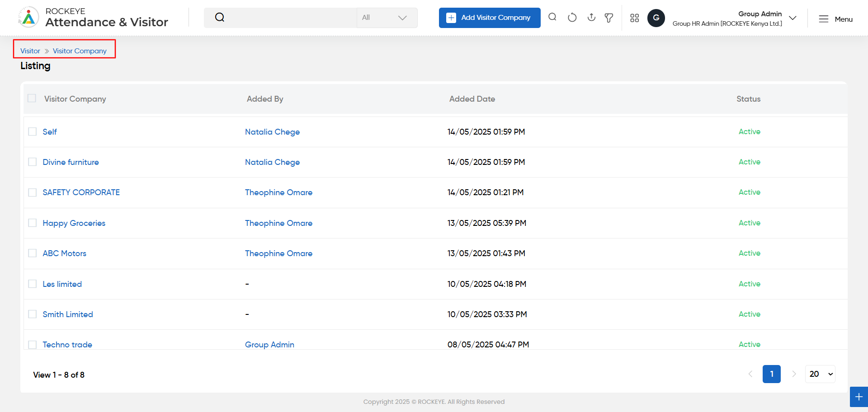Click date 10/05/2025 03:33 PM
The image size is (868, 412).
click(x=487, y=314)
